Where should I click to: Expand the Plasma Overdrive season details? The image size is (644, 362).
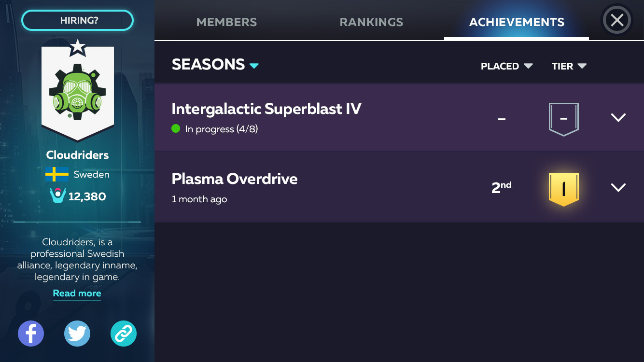click(618, 187)
